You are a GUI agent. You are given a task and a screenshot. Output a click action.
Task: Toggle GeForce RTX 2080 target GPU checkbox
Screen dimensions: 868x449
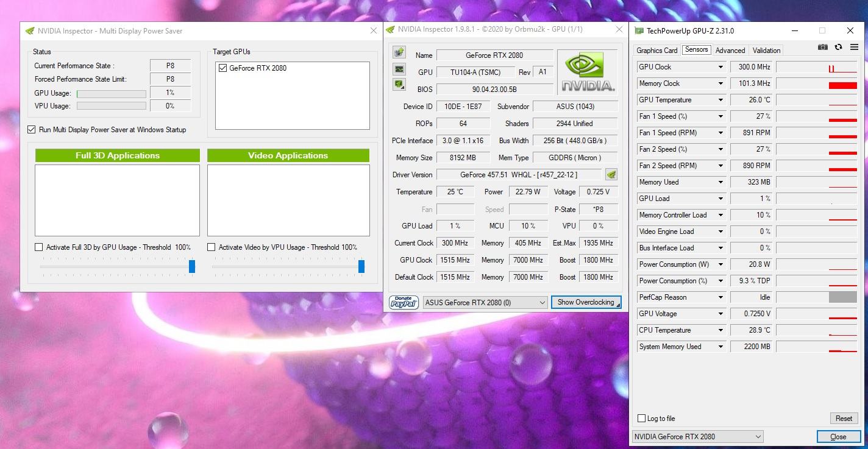coord(222,68)
